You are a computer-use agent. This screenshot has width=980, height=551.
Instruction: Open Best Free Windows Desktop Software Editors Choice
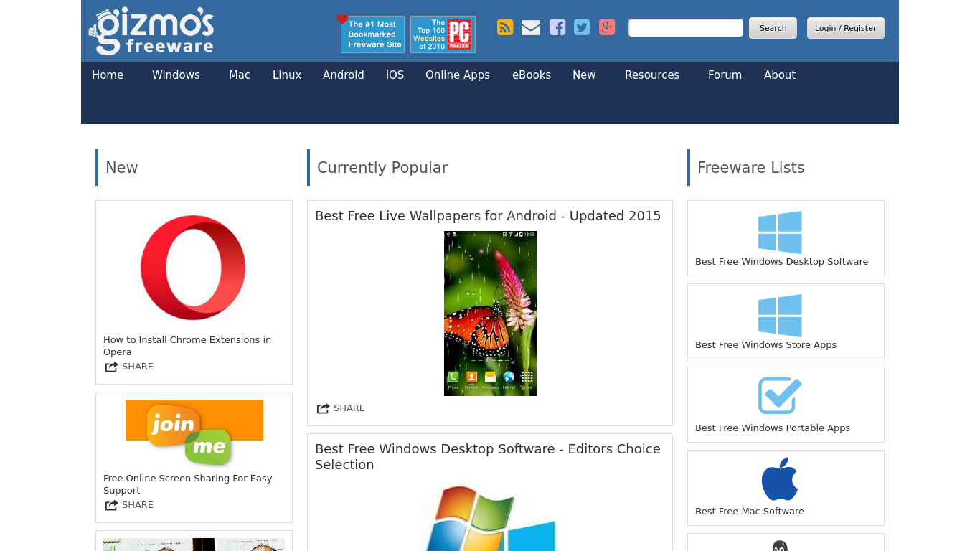point(488,457)
